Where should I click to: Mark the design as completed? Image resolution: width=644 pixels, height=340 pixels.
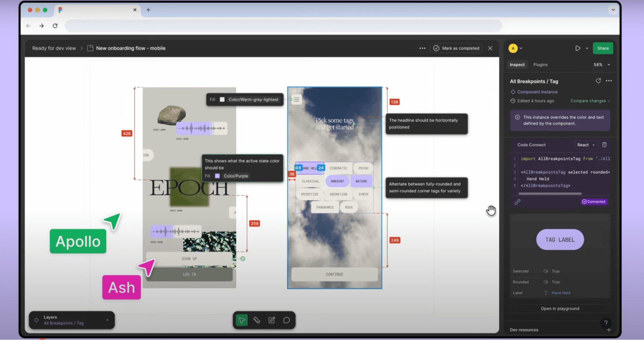click(457, 48)
